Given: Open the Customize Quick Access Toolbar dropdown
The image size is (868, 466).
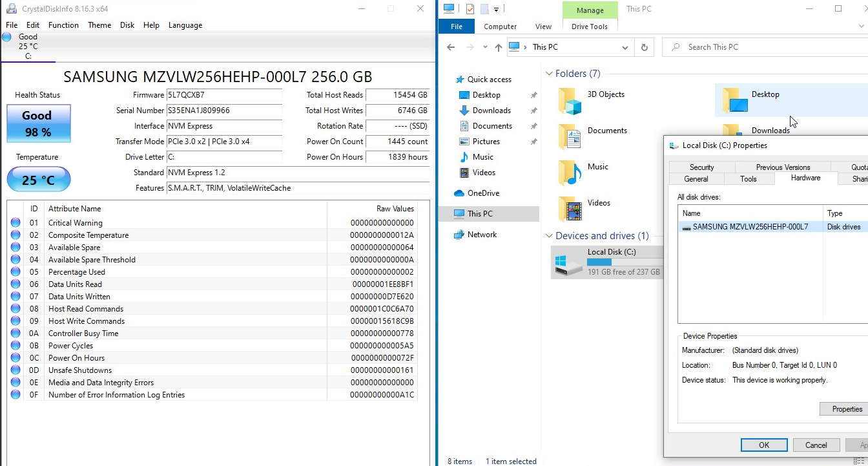Looking at the screenshot, I should (496, 9).
